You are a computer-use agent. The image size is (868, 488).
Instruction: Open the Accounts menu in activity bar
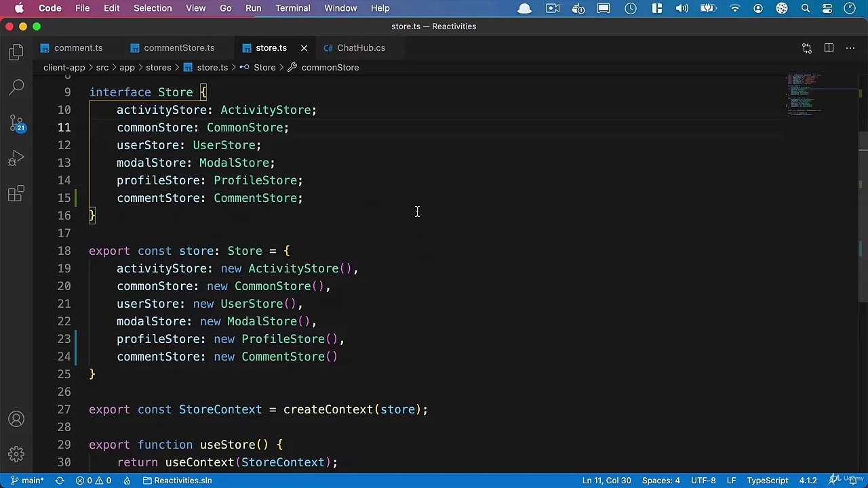(16, 420)
